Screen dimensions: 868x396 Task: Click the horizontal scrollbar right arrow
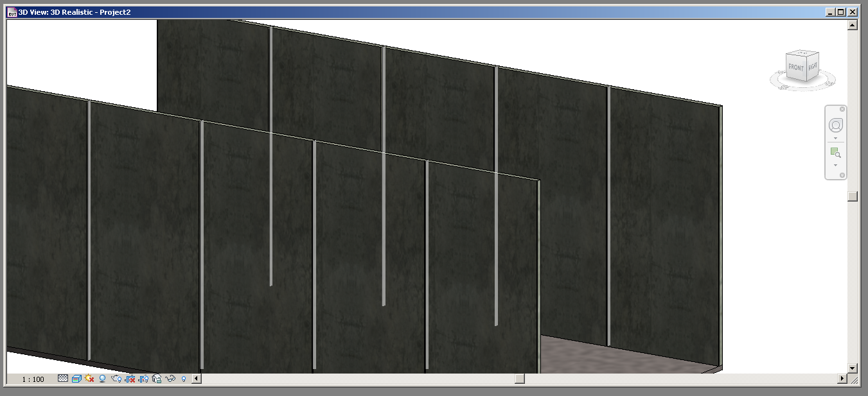click(842, 379)
